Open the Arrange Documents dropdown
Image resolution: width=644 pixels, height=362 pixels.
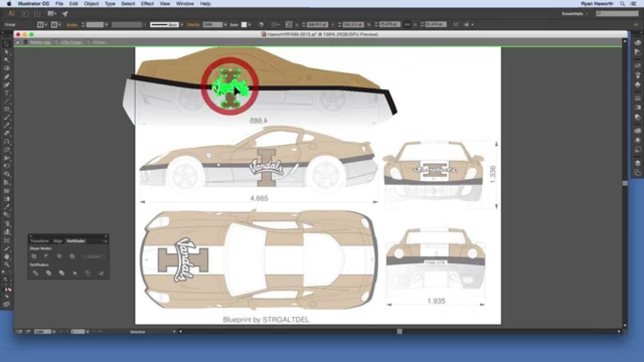tap(52, 14)
